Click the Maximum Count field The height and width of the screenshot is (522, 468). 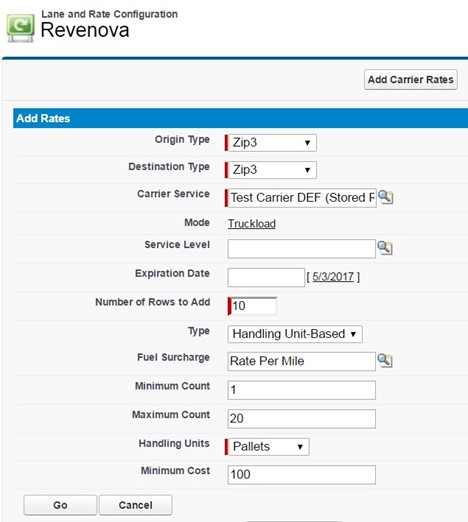(x=302, y=419)
